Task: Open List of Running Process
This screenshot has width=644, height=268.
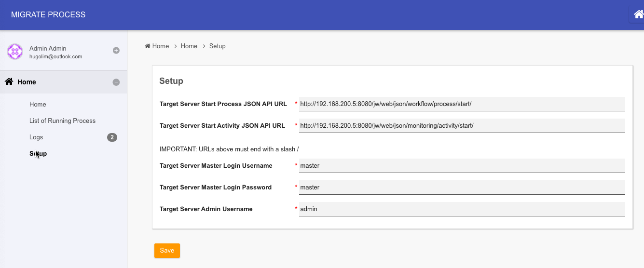Action: (x=62, y=121)
